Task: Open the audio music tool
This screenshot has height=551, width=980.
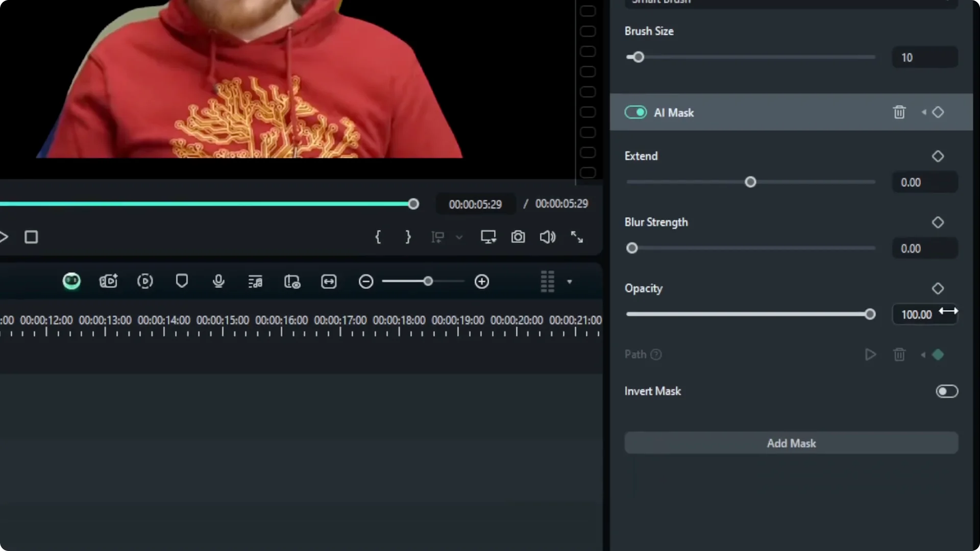Action: pos(255,281)
